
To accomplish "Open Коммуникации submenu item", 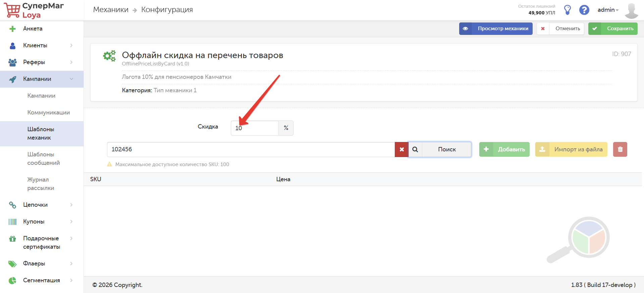I will [x=49, y=112].
